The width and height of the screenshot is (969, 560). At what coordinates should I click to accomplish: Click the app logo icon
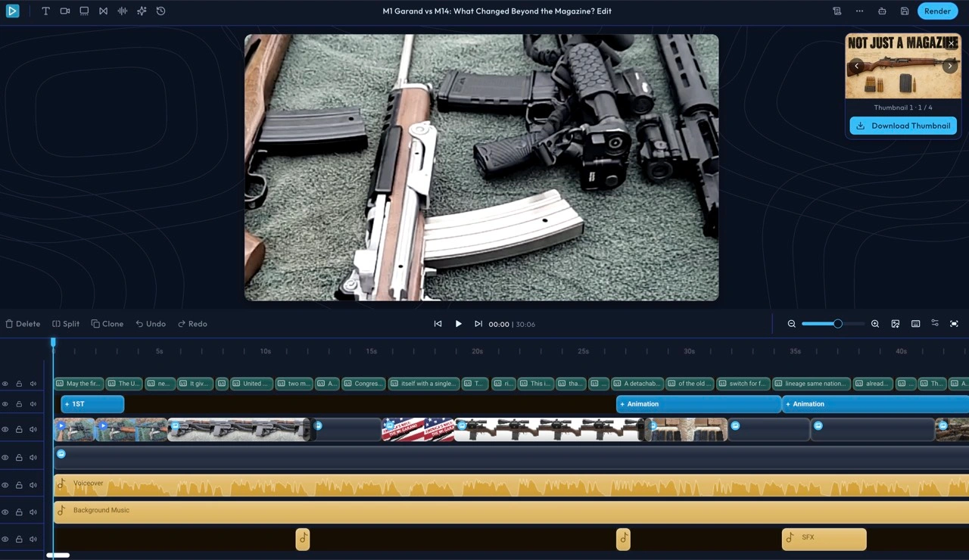point(12,11)
